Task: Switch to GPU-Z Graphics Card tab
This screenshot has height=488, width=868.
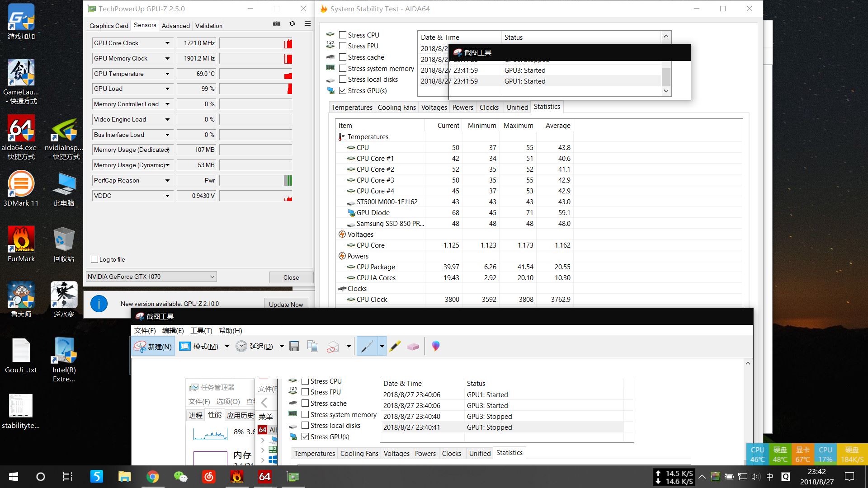Action: (x=108, y=26)
